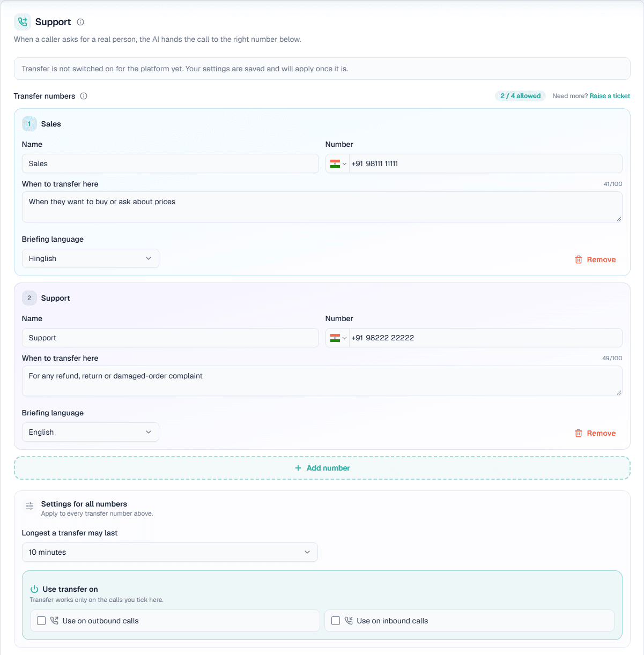644x655 pixels.
Task: Click Use on inbound calls label
Action: click(x=393, y=621)
